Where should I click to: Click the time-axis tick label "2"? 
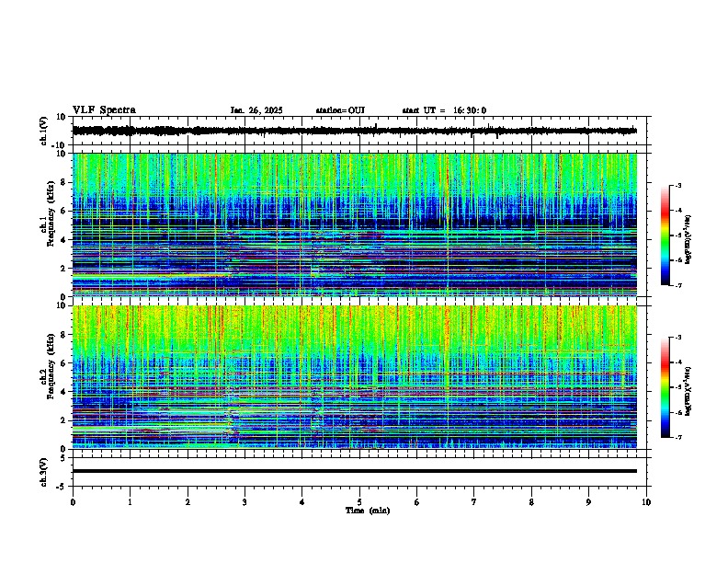tap(188, 502)
